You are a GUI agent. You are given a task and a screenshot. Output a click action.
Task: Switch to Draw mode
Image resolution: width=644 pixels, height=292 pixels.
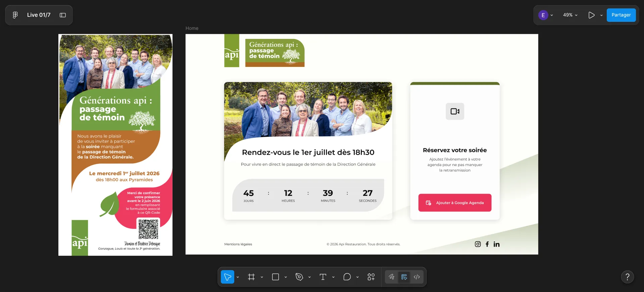(391, 277)
